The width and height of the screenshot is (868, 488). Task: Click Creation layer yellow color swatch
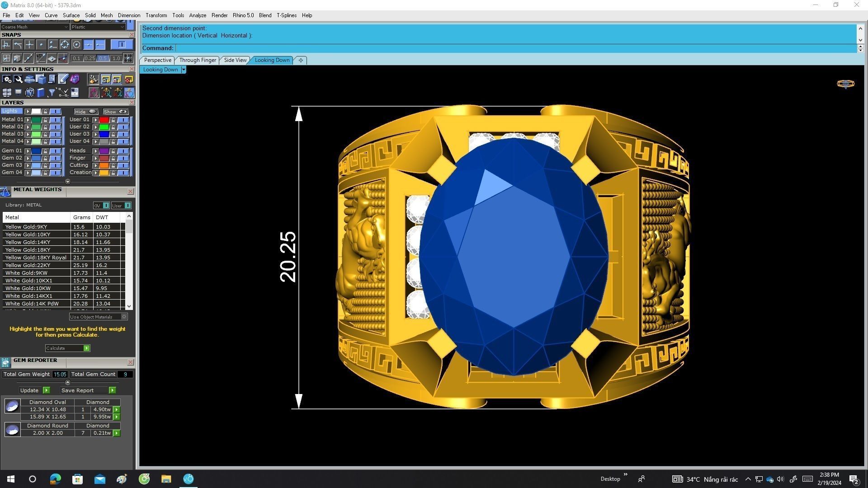(x=104, y=173)
